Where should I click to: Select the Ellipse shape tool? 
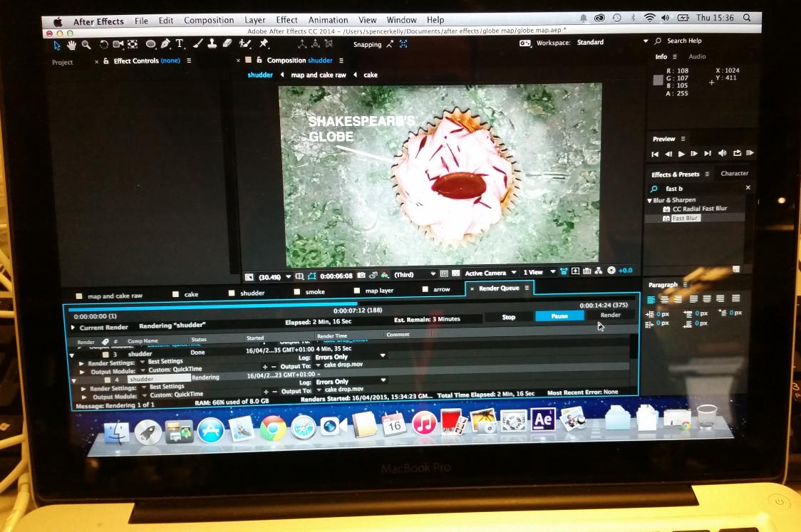(150, 44)
